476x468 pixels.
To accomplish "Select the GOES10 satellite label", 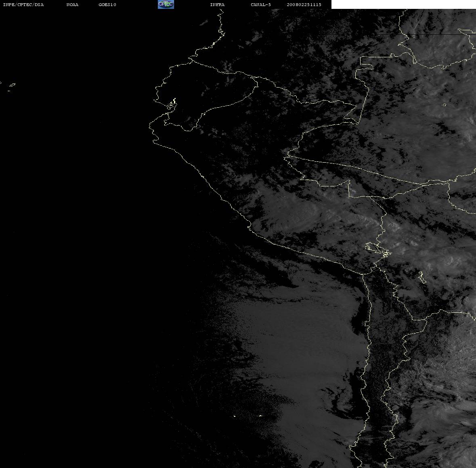I will [x=107, y=4].
